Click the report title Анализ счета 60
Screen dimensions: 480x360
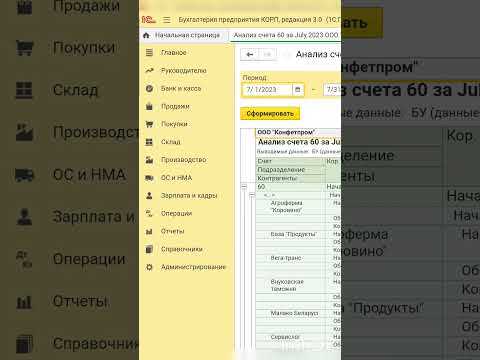(x=299, y=142)
